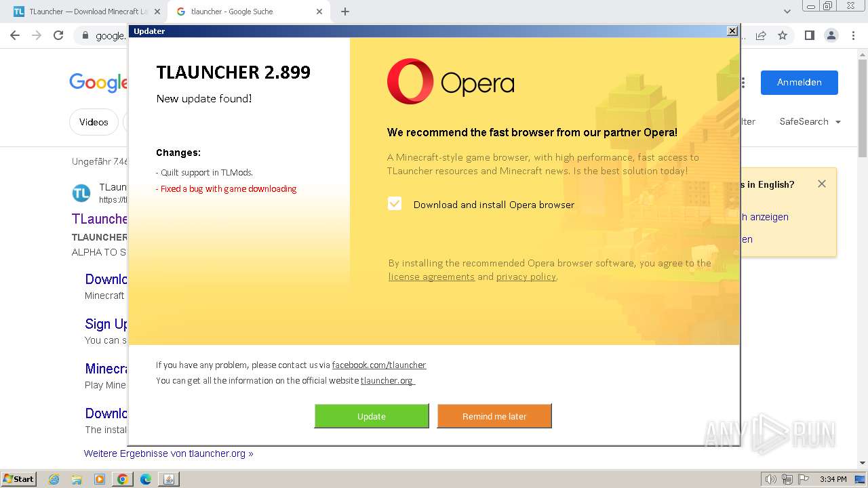Open Chrome three-dot menu
The height and width of the screenshot is (488, 868).
click(x=853, y=35)
